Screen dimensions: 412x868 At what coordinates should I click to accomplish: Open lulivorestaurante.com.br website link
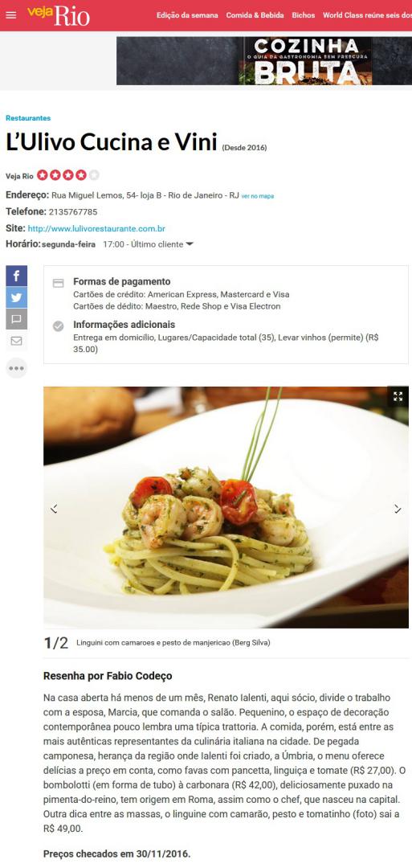96,228
